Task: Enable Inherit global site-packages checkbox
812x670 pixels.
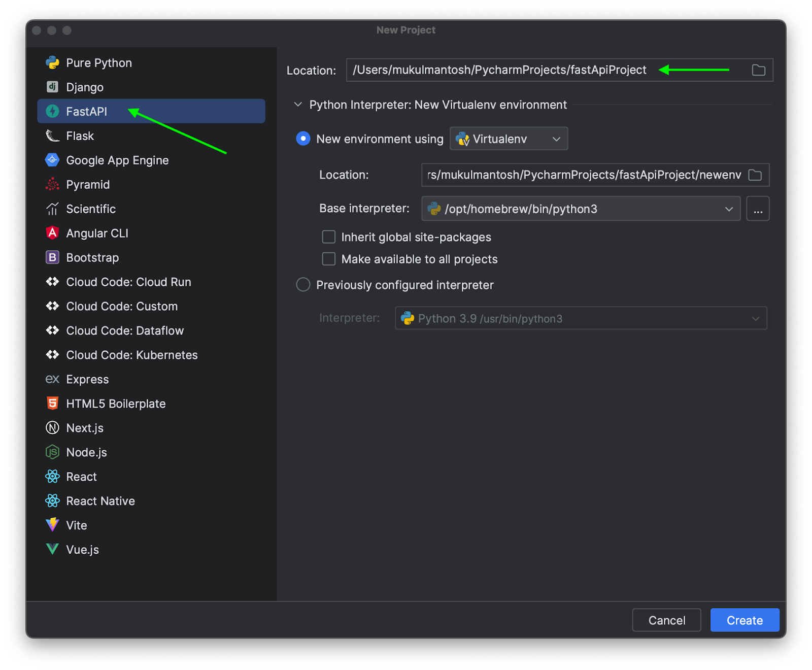Action: [x=329, y=237]
